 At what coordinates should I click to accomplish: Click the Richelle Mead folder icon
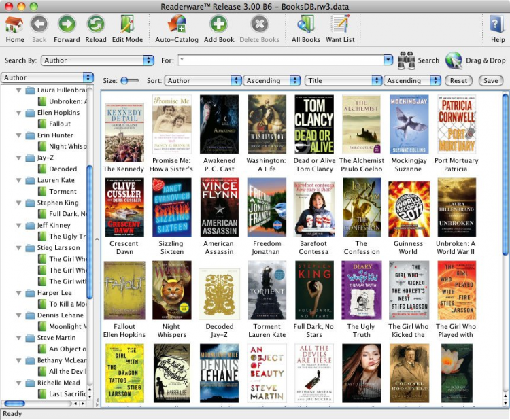pos(30,383)
